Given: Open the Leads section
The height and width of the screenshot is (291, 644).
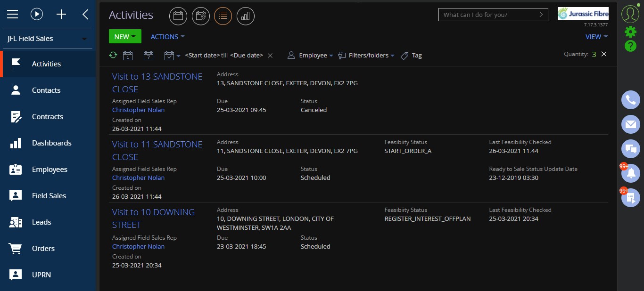Looking at the screenshot, I should [48, 222].
